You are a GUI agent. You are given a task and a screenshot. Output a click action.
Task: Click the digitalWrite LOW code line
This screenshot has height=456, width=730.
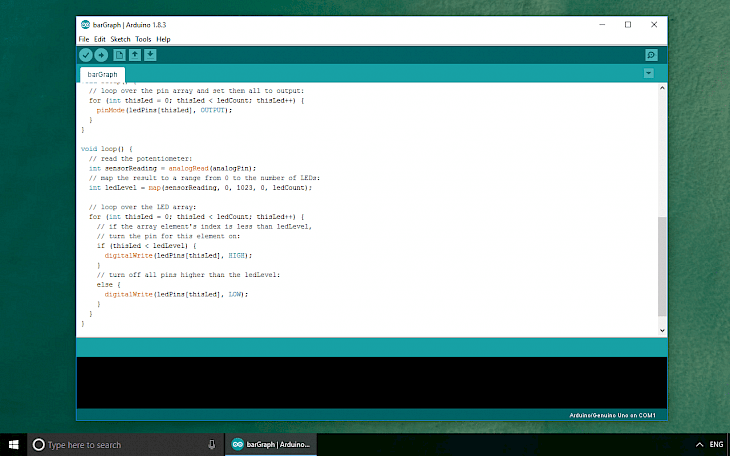point(176,294)
